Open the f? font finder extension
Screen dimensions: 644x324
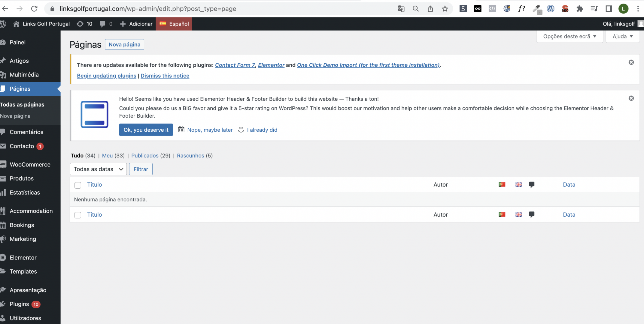tap(521, 9)
